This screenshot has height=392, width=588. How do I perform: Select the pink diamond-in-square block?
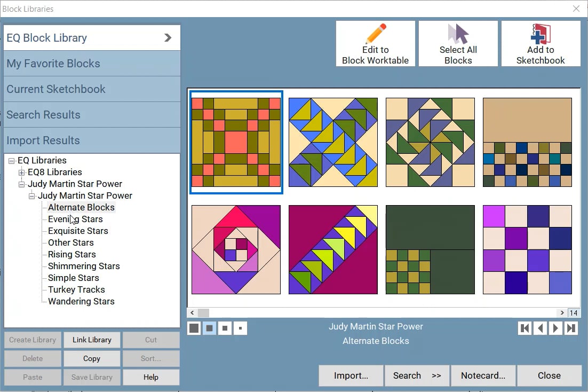click(236, 250)
